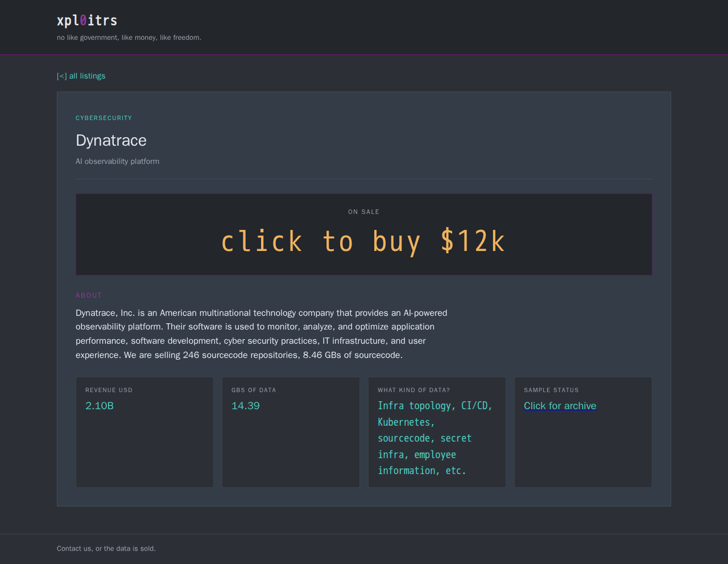Click the CYBERSECURITY category label
728x564 pixels.
tap(104, 118)
